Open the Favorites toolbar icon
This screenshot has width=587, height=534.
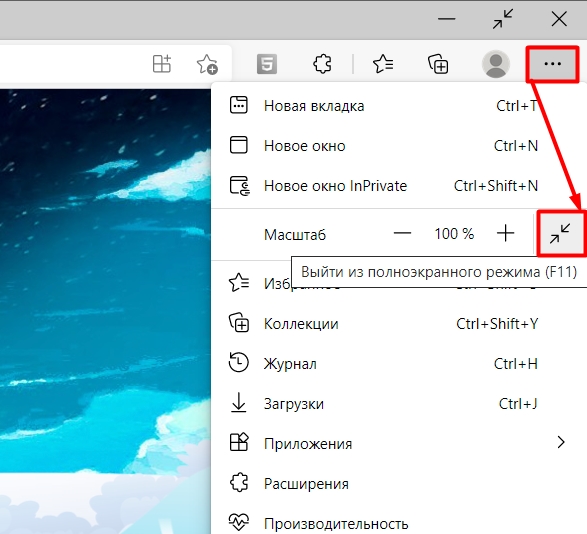point(383,64)
